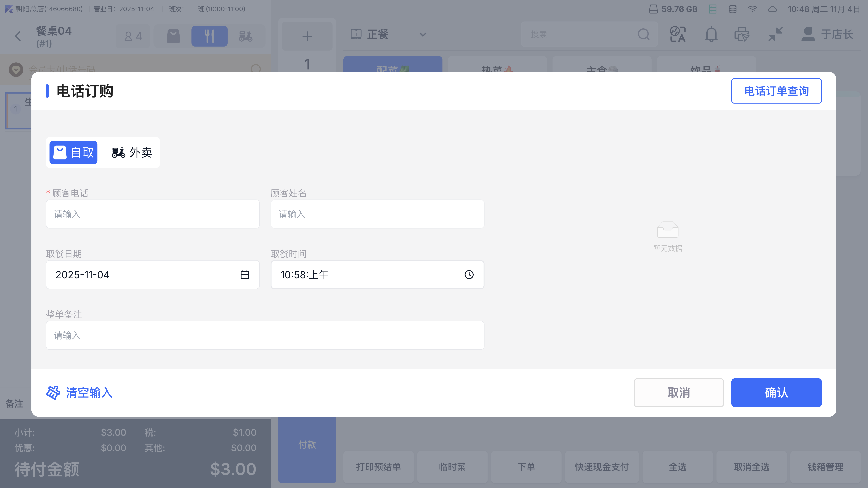Screen dimensions: 868x488
Task: Focus the 整单备注 remark field
Action: click(x=265, y=335)
